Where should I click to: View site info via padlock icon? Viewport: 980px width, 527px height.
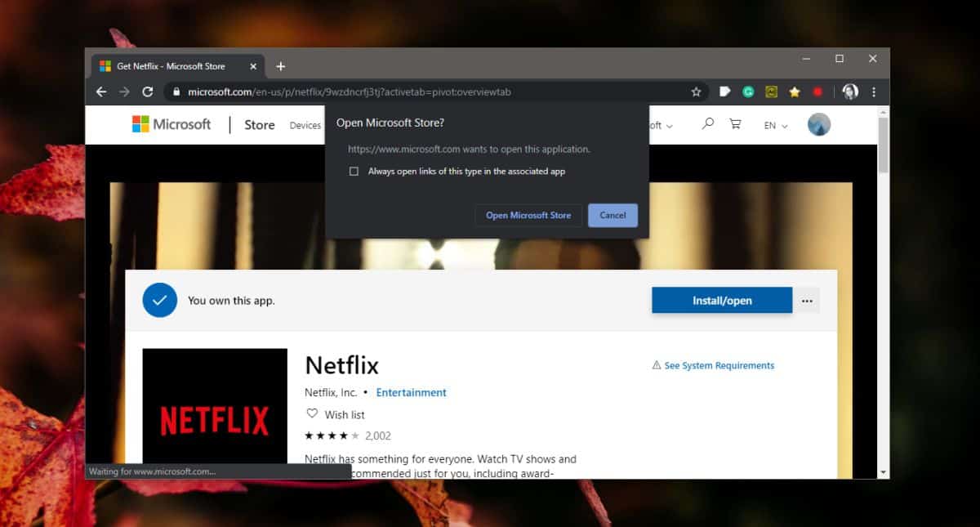click(176, 92)
